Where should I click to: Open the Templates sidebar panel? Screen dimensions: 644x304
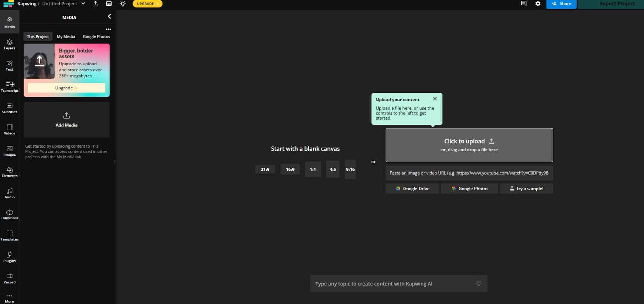coord(10,236)
